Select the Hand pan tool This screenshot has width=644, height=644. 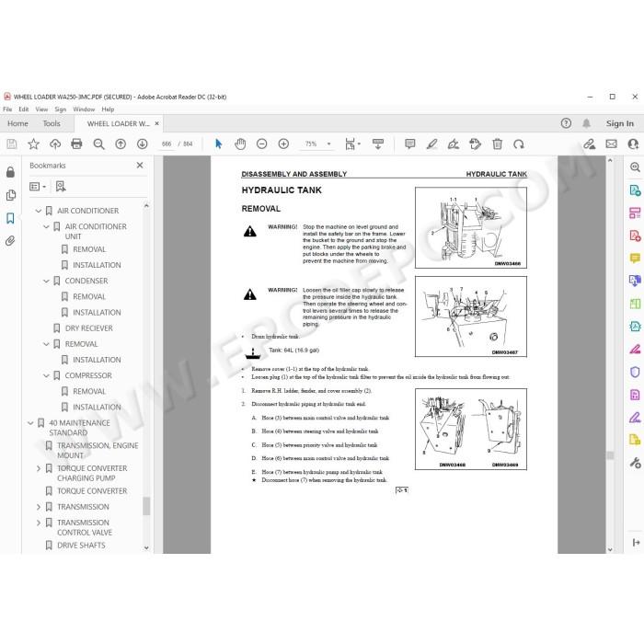coord(240,144)
